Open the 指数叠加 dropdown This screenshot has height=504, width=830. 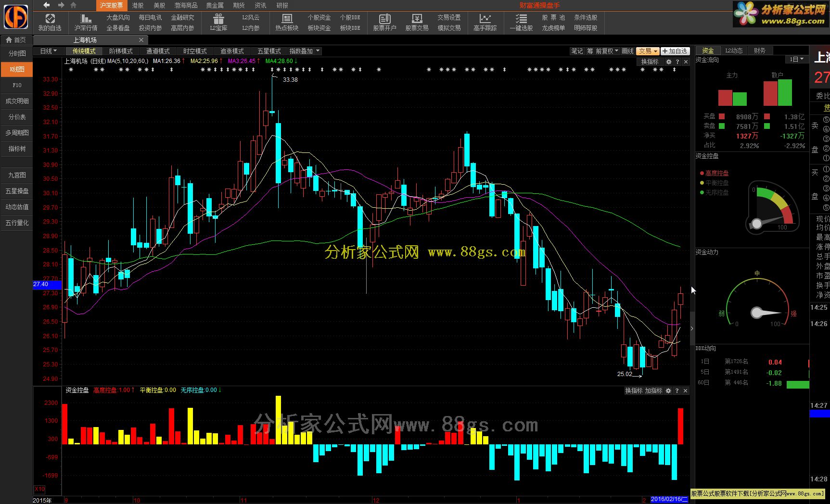tap(305, 51)
